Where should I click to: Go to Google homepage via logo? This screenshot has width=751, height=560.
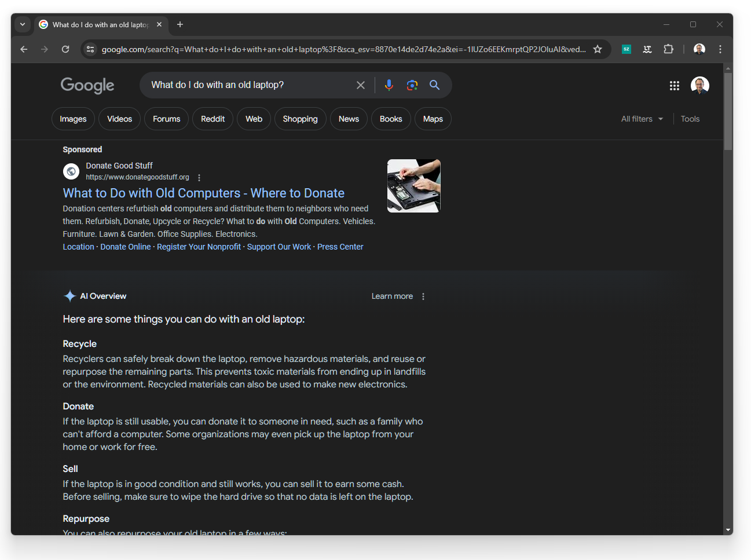click(x=87, y=85)
